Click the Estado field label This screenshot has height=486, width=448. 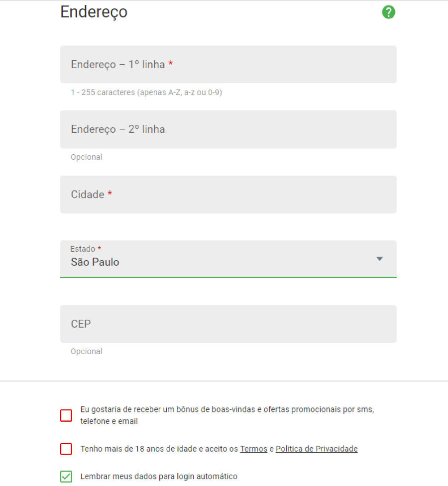(83, 249)
